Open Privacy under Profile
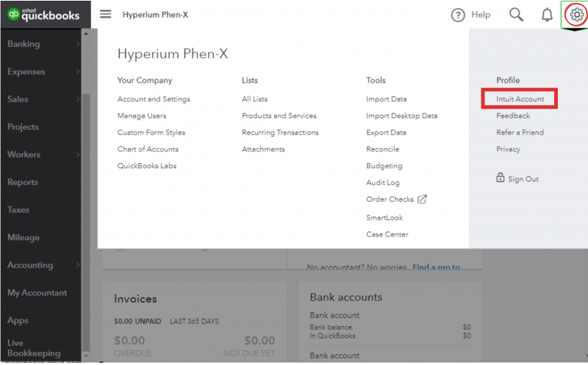Screen dimensions: 588x365 pos(508,149)
